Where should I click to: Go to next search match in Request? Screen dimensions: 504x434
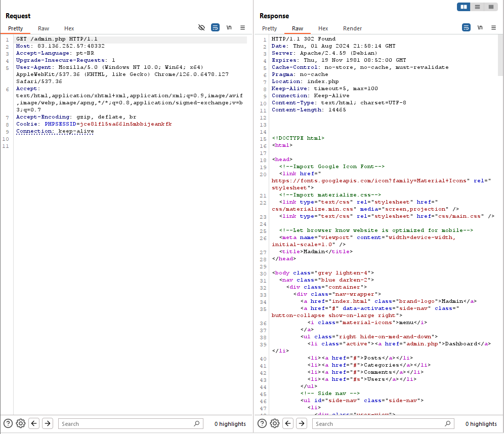coord(48,423)
